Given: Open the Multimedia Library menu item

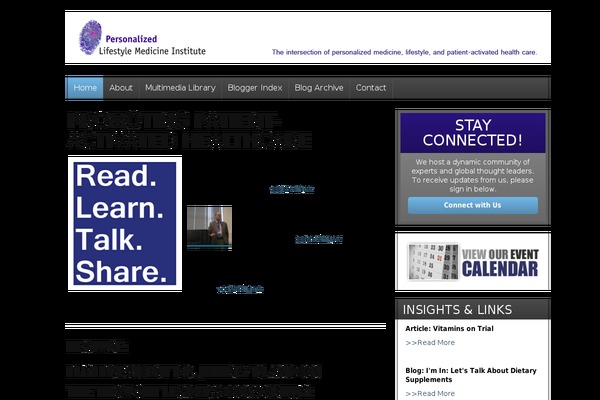Looking at the screenshot, I should point(180,88).
